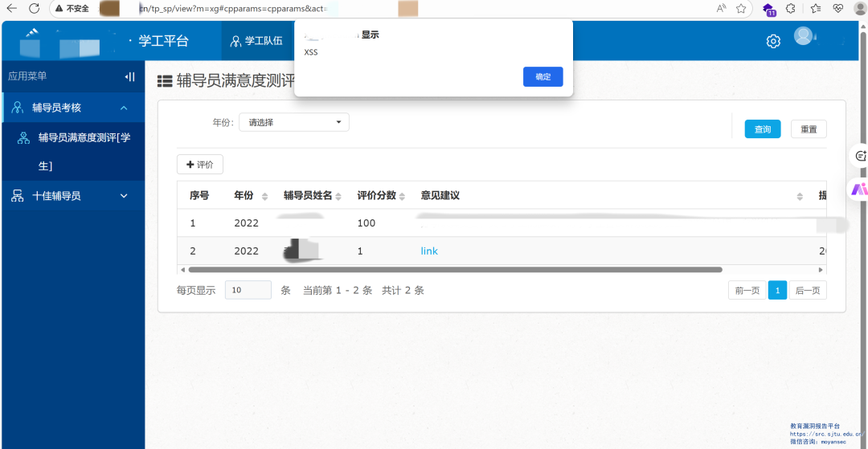The height and width of the screenshot is (449, 868).
Task: Open settings gear in platform header
Action: click(773, 41)
